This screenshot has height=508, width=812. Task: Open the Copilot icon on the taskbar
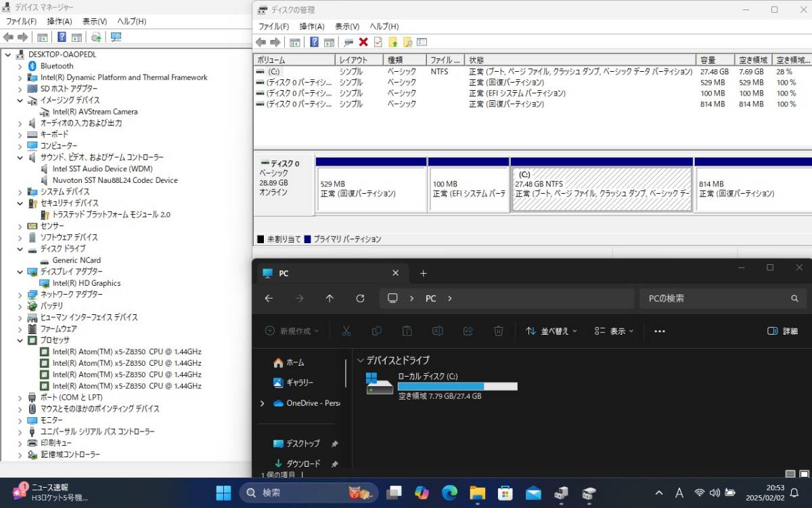[x=422, y=492]
